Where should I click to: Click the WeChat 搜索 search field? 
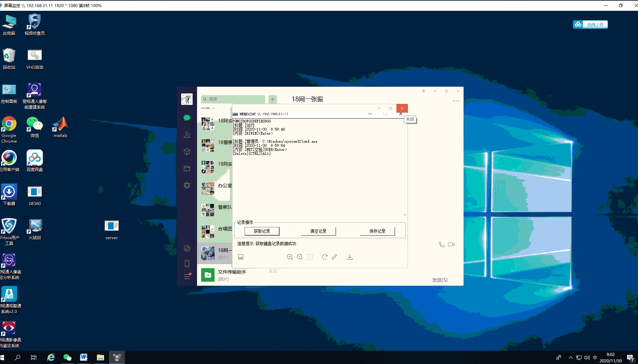(x=233, y=99)
